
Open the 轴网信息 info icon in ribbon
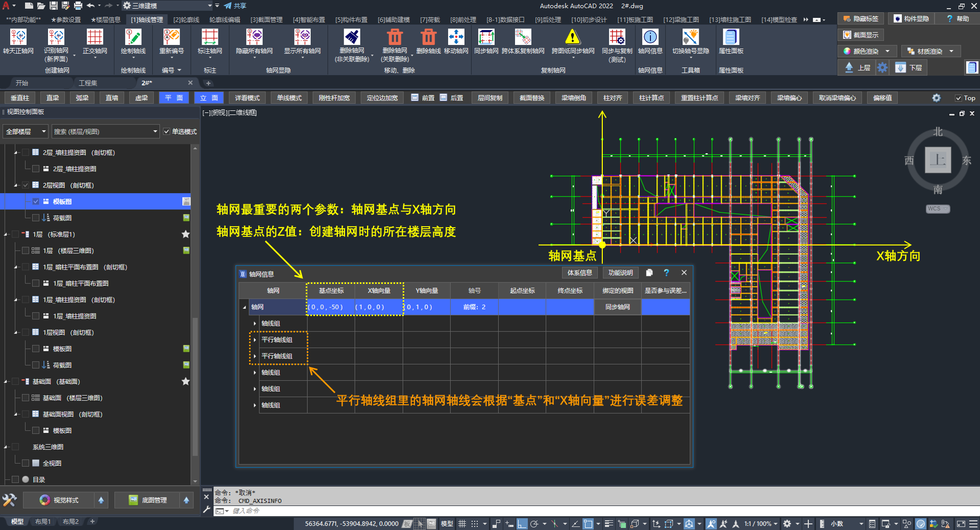tap(650, 37)
